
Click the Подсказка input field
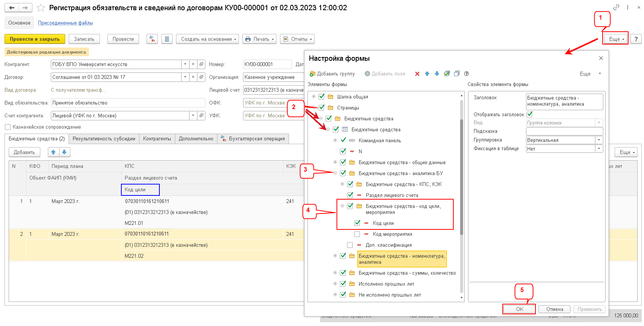(564, 131)
